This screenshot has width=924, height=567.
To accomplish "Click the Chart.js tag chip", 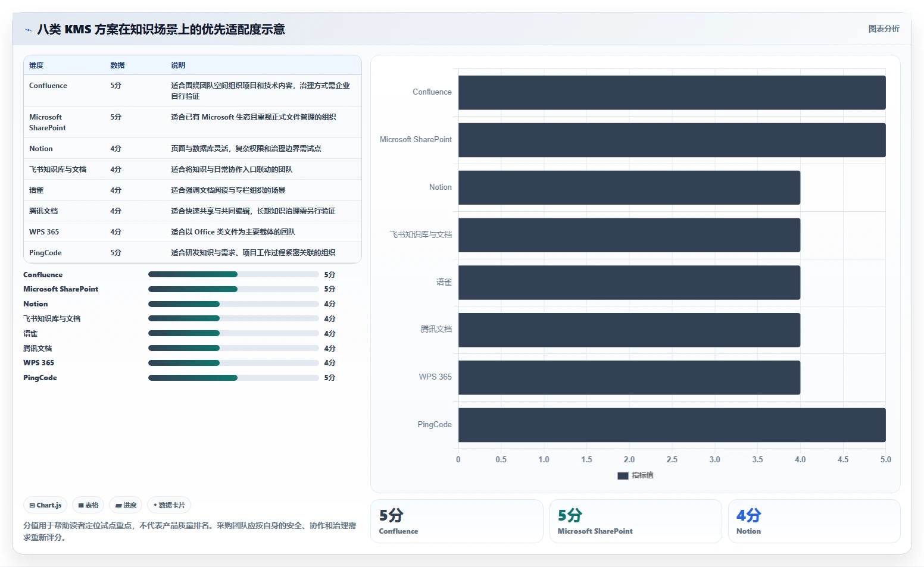I will [45, 505].
